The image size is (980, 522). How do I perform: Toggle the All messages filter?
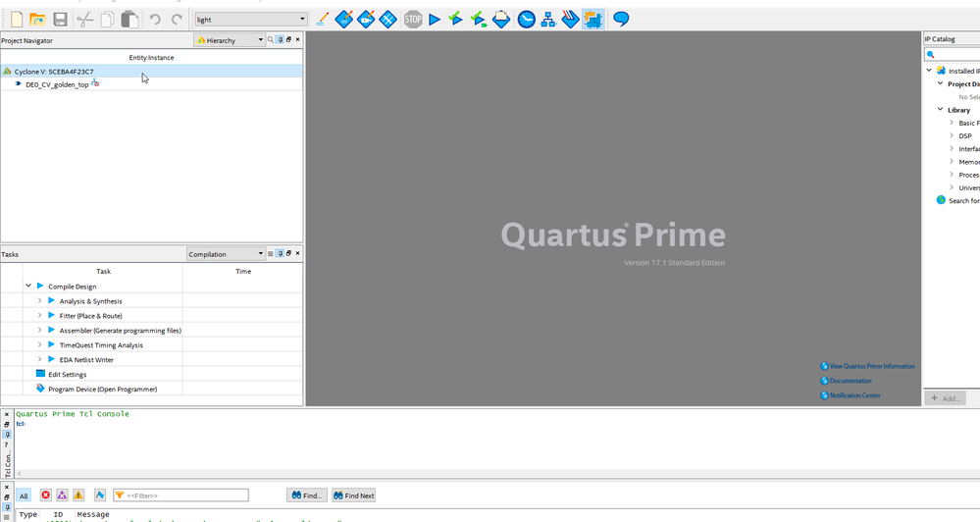point(24,496)
